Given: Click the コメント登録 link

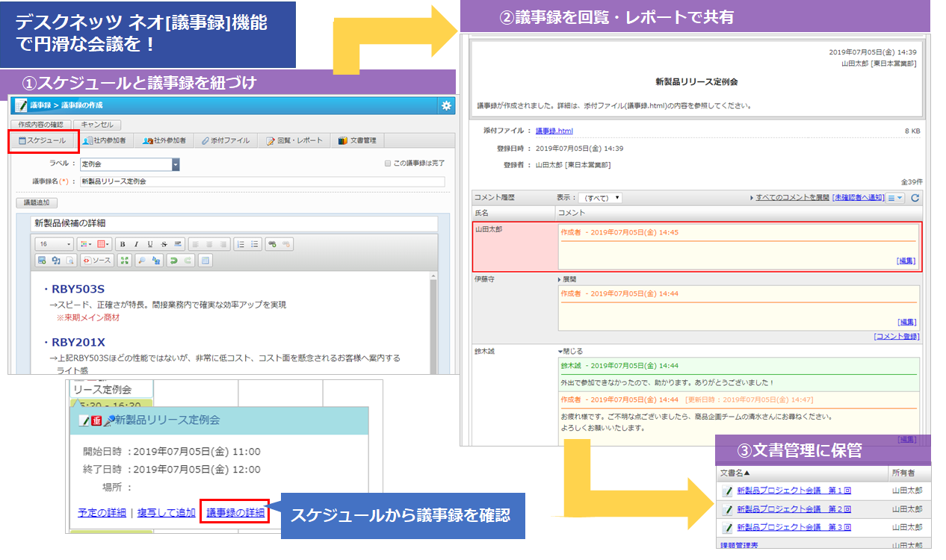Looking at the screenshot, I should (x=895, y=337).
